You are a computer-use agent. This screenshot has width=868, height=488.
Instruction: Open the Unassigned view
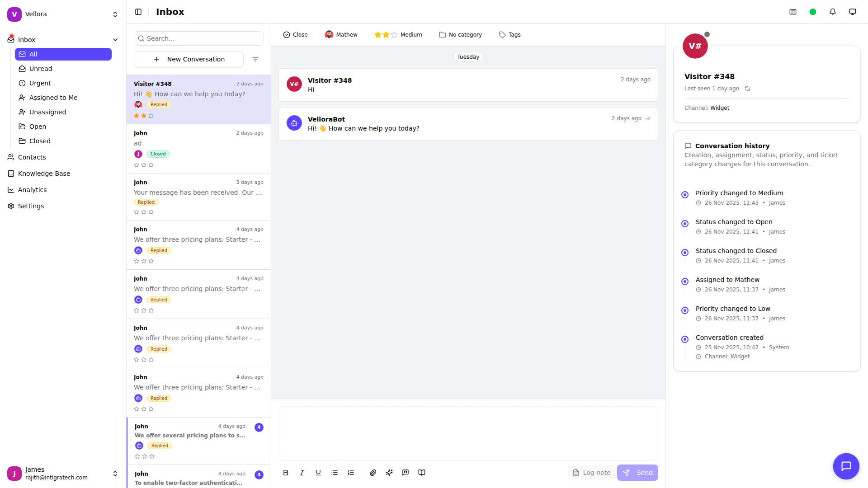point(63,112)
